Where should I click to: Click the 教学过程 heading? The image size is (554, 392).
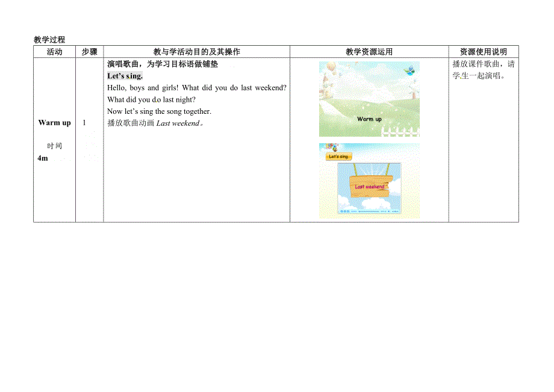(49, 40)
